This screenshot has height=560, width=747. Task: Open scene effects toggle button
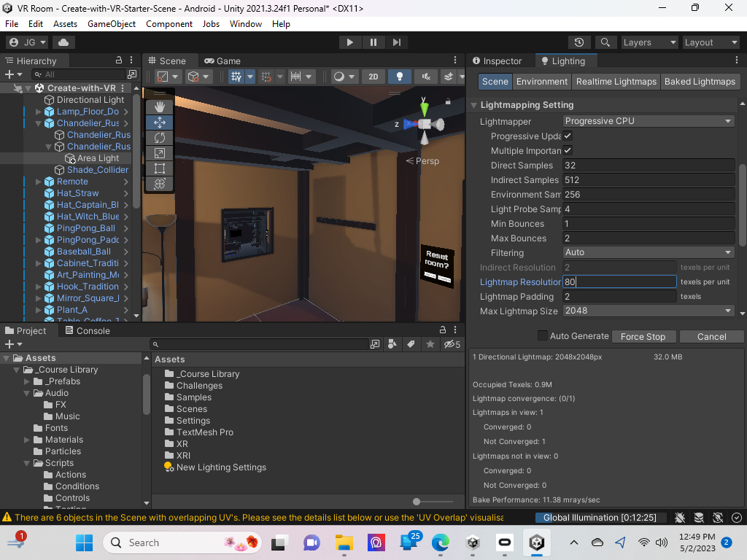449,77
